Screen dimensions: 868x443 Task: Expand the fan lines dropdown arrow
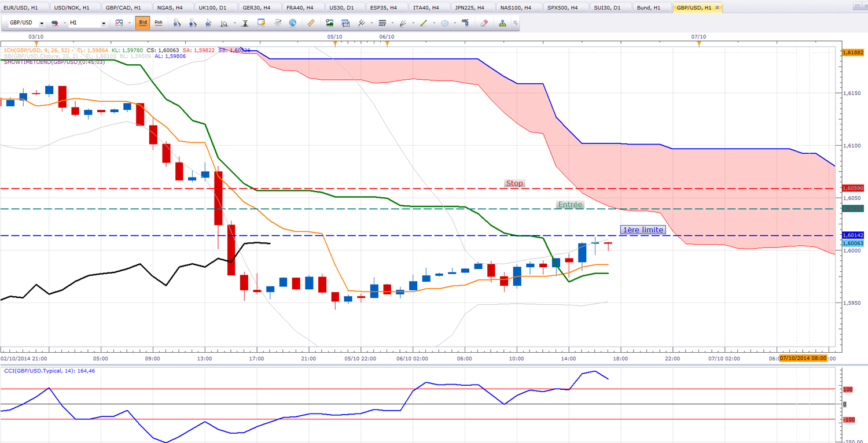pos(412,23)
